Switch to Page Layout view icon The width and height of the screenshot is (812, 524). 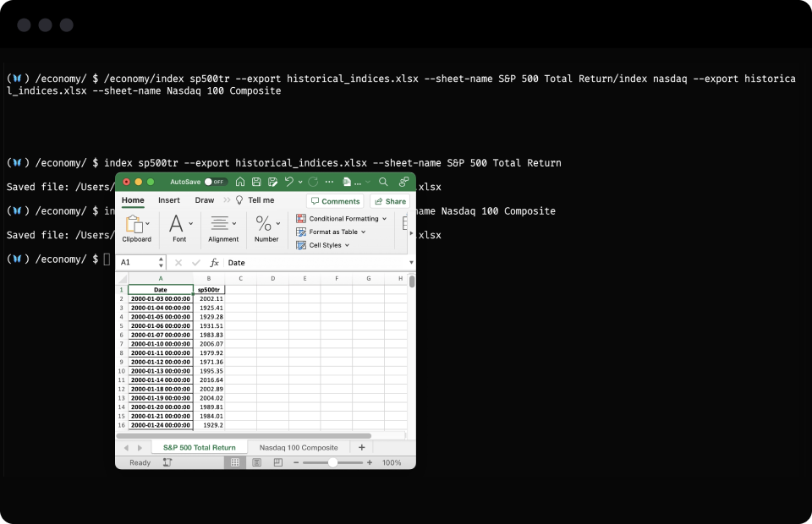(257, 463)
